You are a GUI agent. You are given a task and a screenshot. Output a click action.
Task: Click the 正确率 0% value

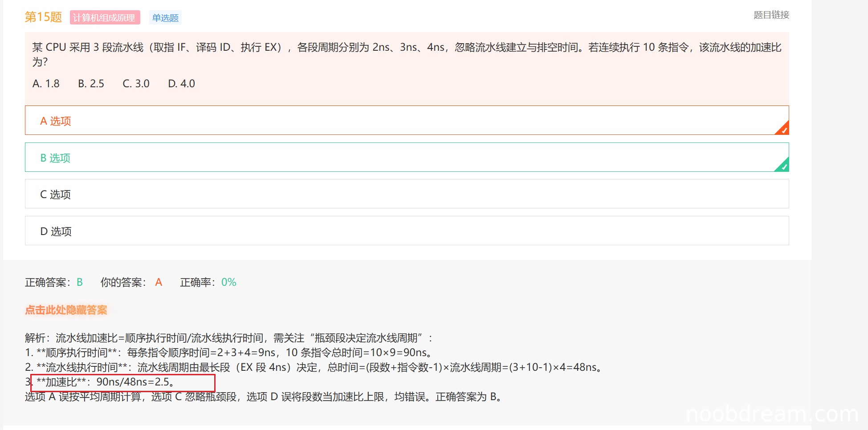click(x=228, y=282)
